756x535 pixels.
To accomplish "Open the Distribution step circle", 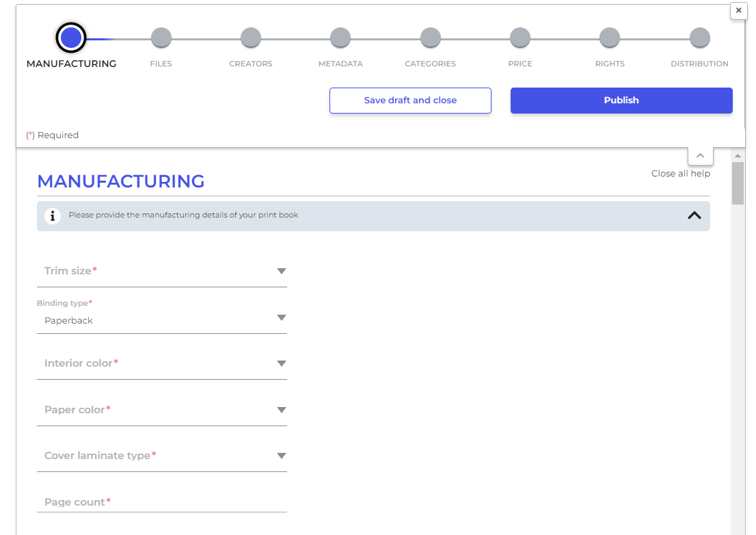I will click(699, 38).
